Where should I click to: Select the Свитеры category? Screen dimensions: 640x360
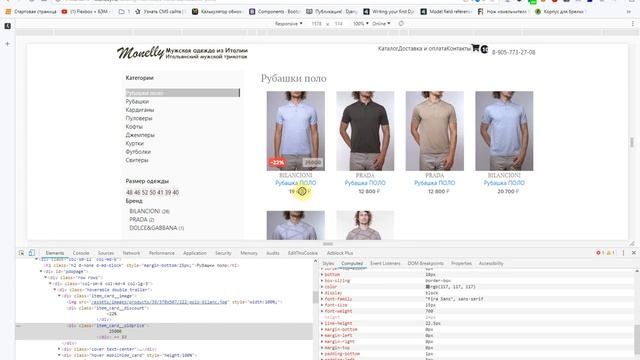pos(137,160)
